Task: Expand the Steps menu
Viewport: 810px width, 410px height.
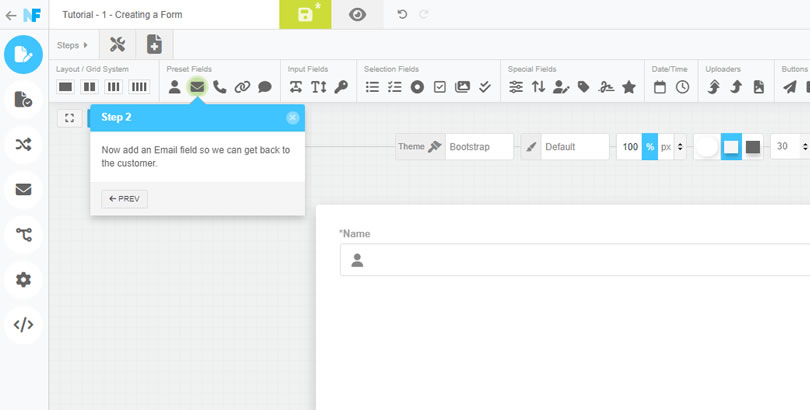Action: click(x=72, y=45)
